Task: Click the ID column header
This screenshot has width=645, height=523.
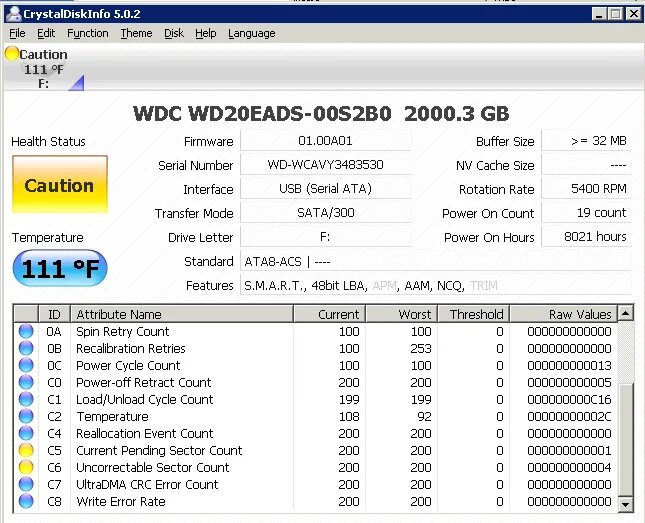Action: pos(54,314)
